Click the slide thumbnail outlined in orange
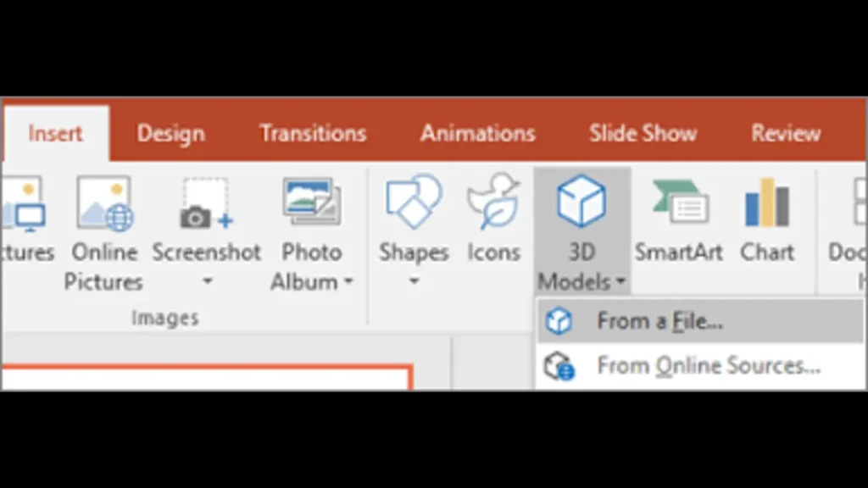868x488 pixels. click(x=208, y=377)
